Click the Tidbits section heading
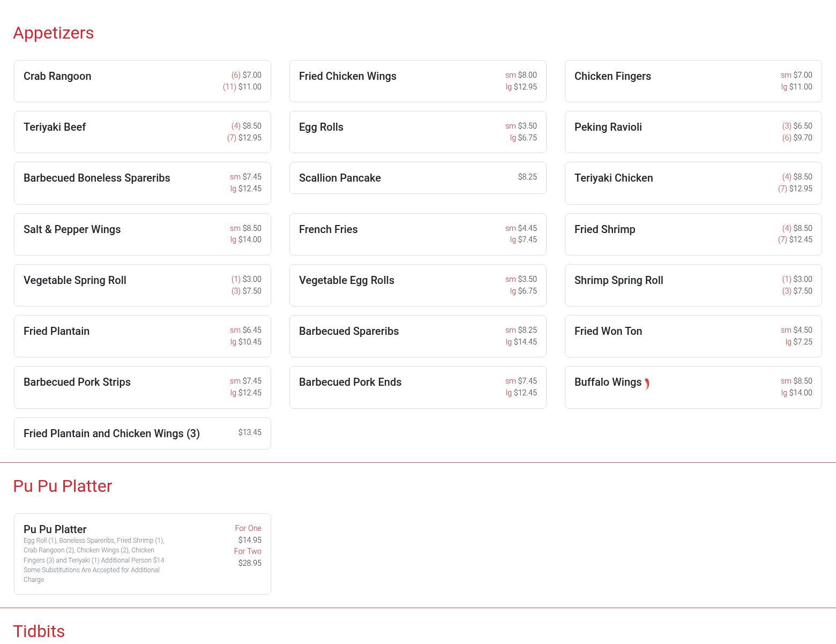 39,631
